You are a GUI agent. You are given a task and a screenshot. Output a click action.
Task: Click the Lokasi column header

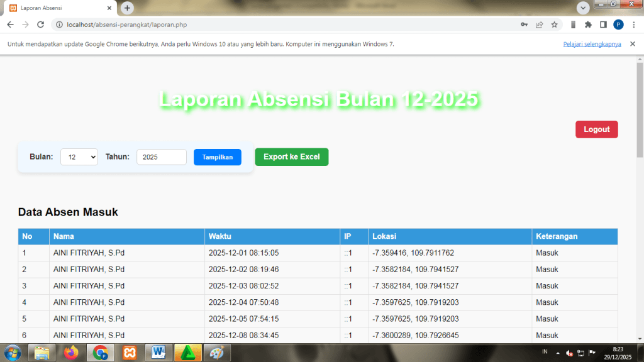pos(450,236)
